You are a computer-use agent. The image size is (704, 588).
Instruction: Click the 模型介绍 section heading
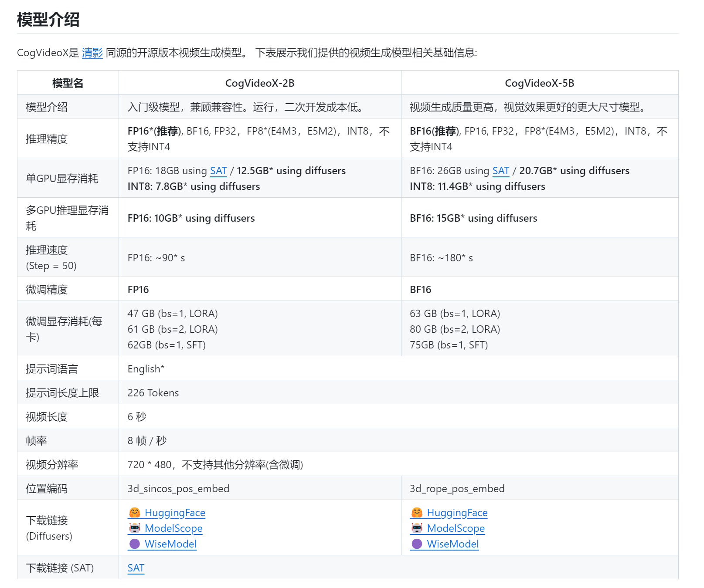48,20
